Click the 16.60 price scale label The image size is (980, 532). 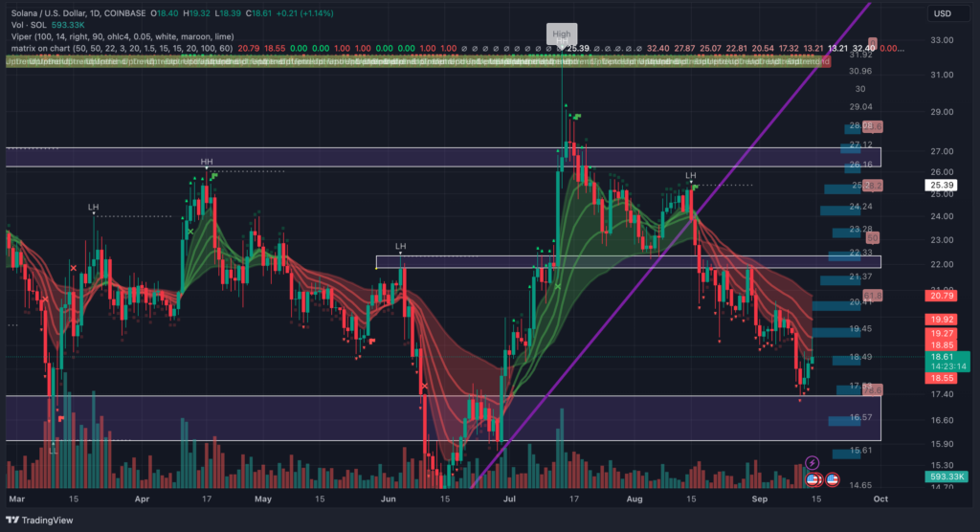click(942, 420)
